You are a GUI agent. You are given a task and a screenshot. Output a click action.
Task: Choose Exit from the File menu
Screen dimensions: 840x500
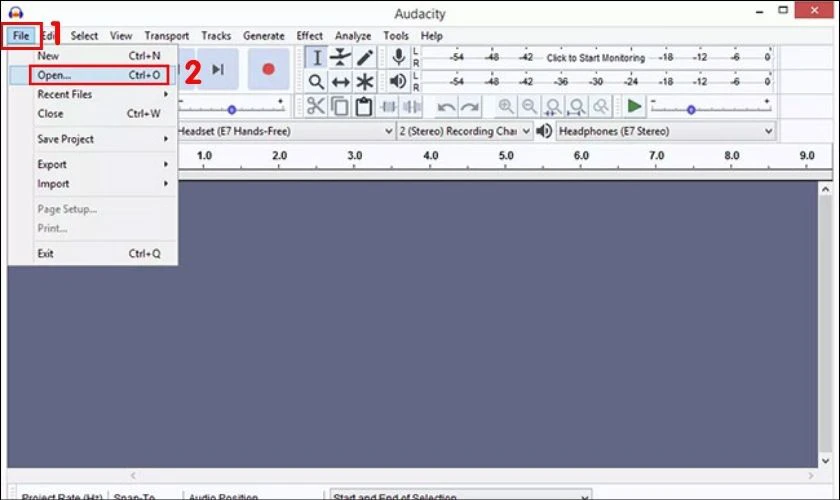pyautogui.click(x=93, y=253)
